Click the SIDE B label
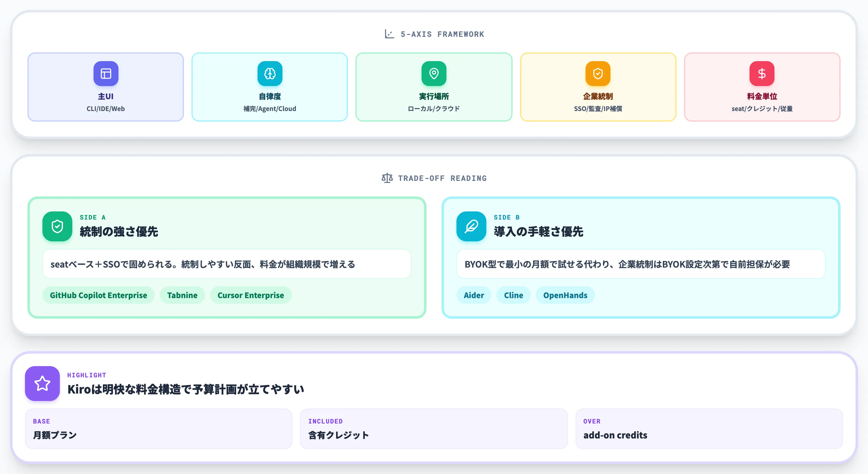 [507, 217]
